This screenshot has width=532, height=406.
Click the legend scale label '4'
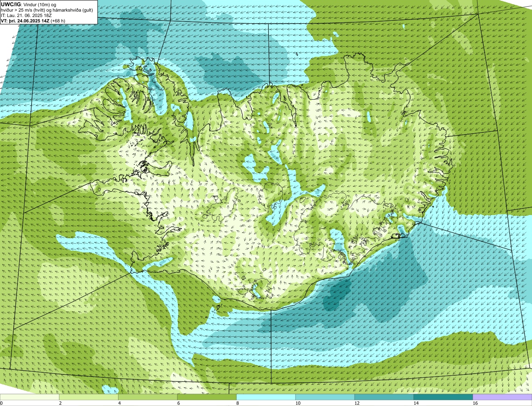coord(119,403)
